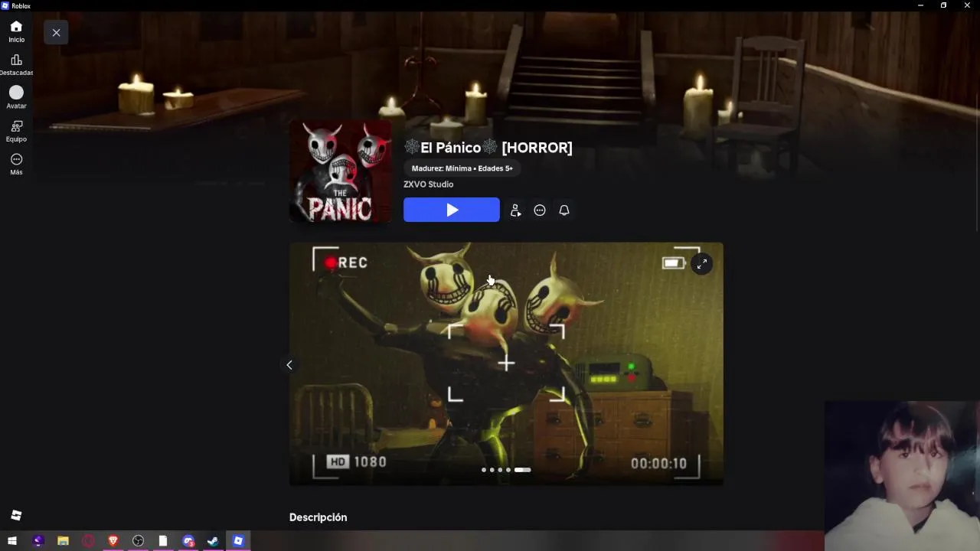Viewport: 980px width, 551px height.
Task: Click the The Panic game thumbnail
Action: pos(341,171)
